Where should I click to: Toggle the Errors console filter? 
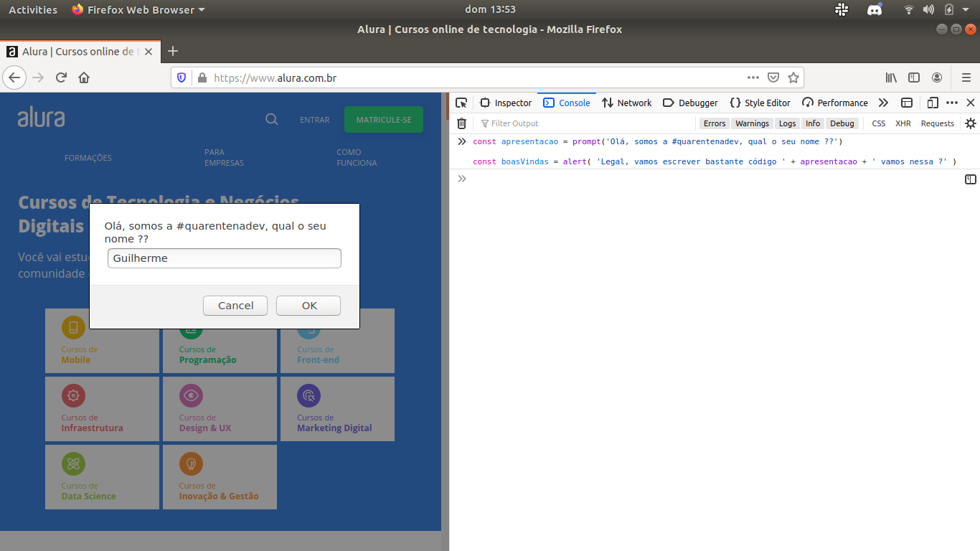point(715,123)
